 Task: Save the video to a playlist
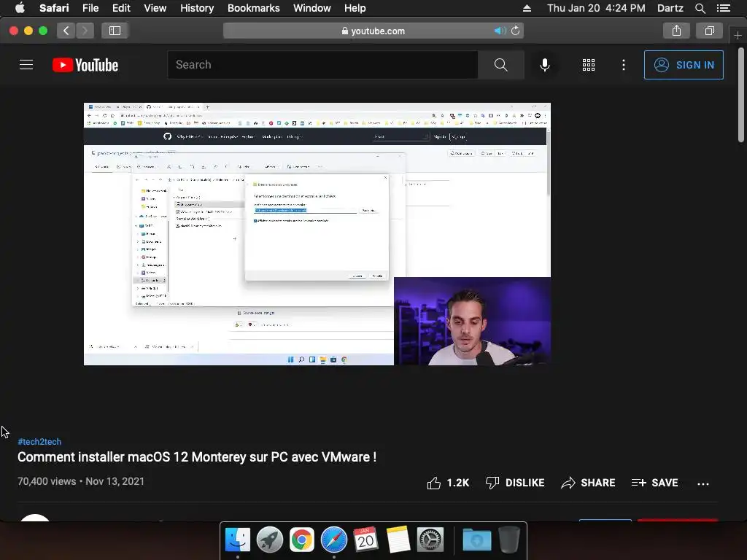click(x=654, y=483)
